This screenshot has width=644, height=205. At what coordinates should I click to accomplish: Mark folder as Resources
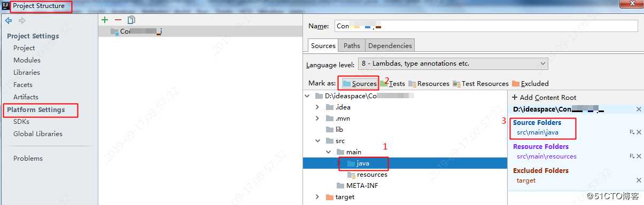tap(429, 83)
